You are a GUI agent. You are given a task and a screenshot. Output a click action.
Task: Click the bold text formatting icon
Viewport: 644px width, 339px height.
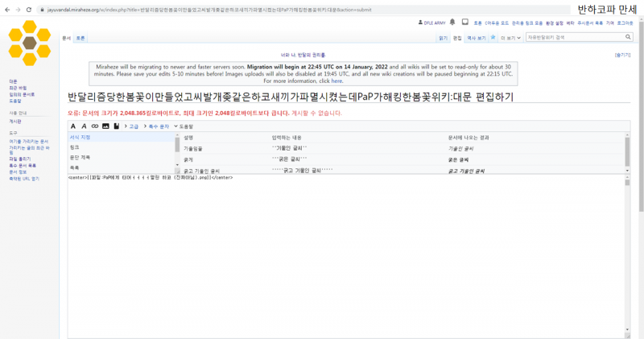pos(73,126)
